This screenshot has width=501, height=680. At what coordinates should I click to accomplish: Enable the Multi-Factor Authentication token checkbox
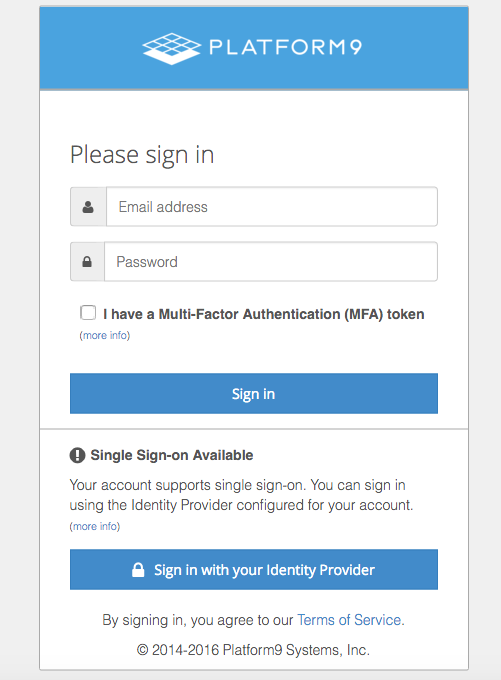point(88,312)
